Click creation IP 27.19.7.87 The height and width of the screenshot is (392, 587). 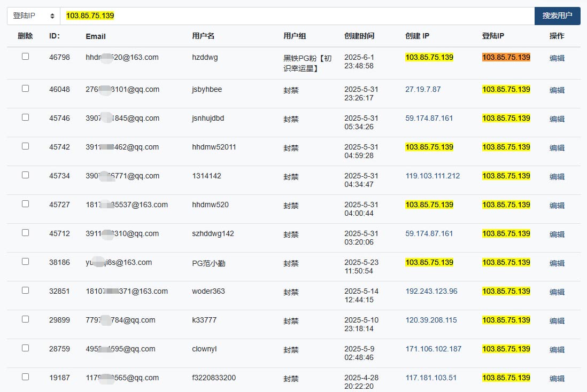click(x=423, y=89)
